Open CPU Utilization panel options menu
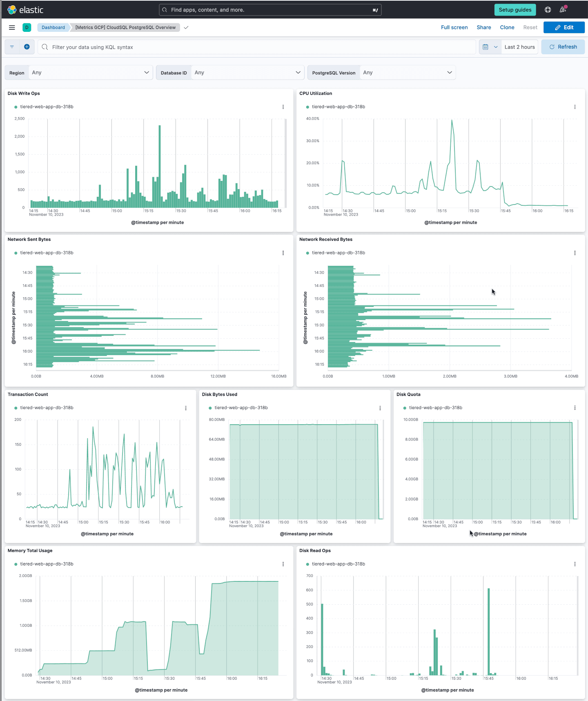Screen dimensions: 588x701 (575, 107)
